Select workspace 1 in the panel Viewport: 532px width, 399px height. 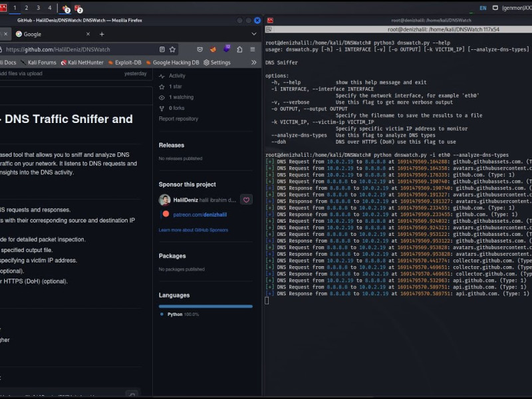coord(15,7)
